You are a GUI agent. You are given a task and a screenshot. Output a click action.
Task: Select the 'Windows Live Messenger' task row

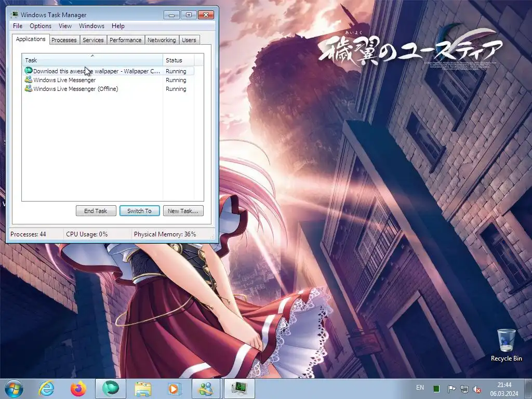[x=109, y=80]
